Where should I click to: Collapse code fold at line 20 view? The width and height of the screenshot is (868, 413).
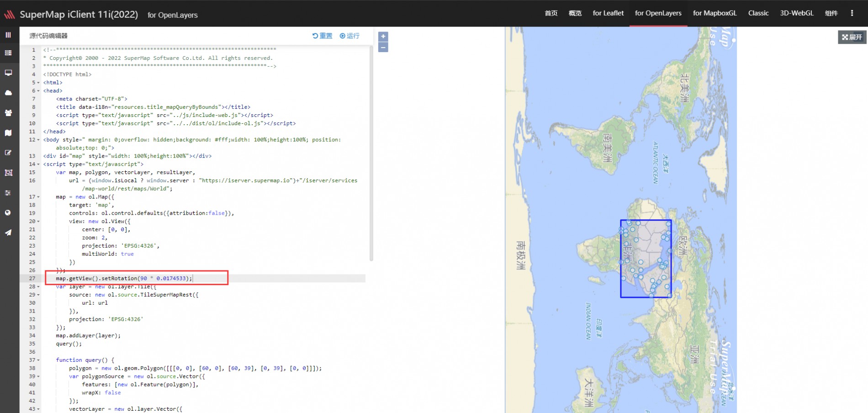point(38,222)
